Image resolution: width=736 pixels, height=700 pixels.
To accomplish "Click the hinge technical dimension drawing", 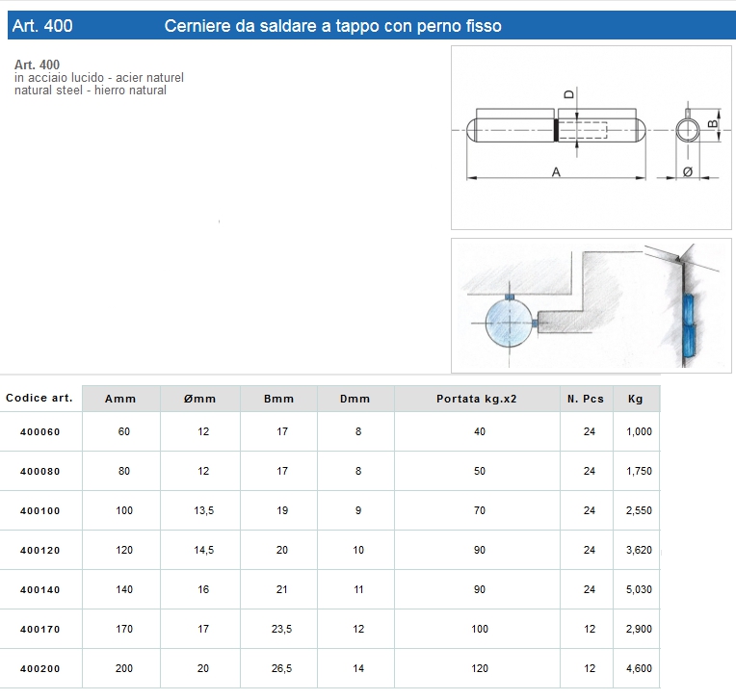I will click(591, 138).
